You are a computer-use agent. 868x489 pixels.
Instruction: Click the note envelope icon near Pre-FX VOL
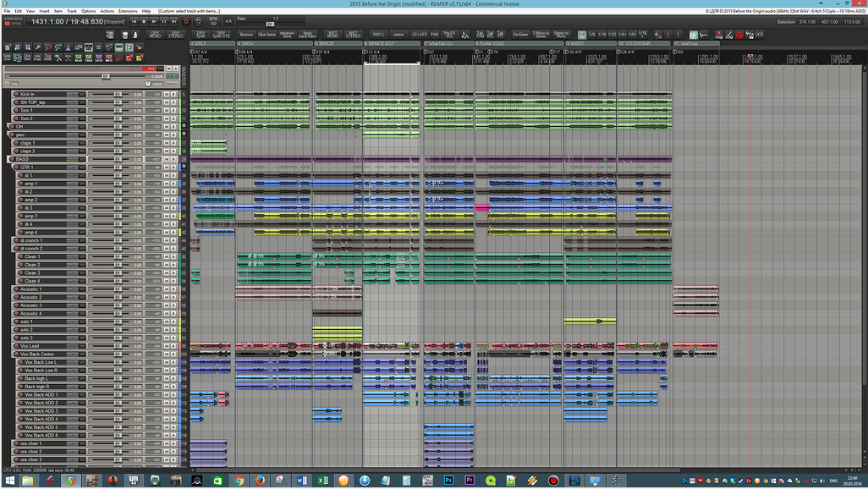(x=465, y=35)
